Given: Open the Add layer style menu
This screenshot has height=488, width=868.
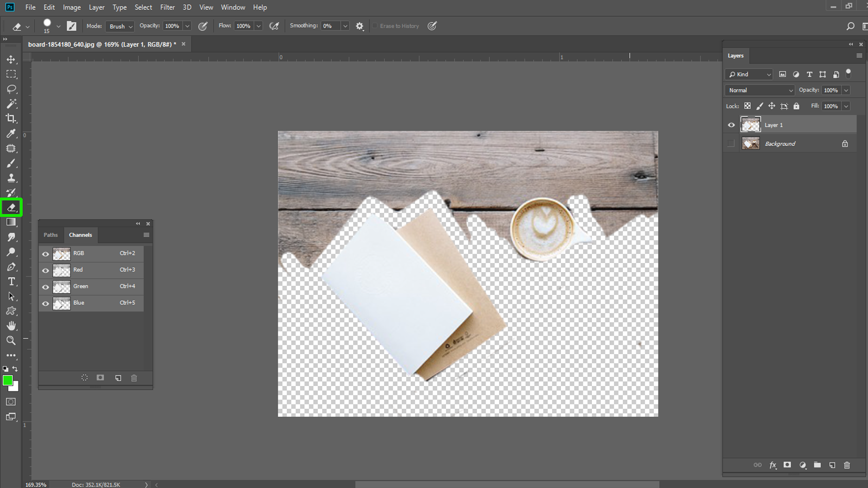Looking at the screenshot, I should coord(773,465).
